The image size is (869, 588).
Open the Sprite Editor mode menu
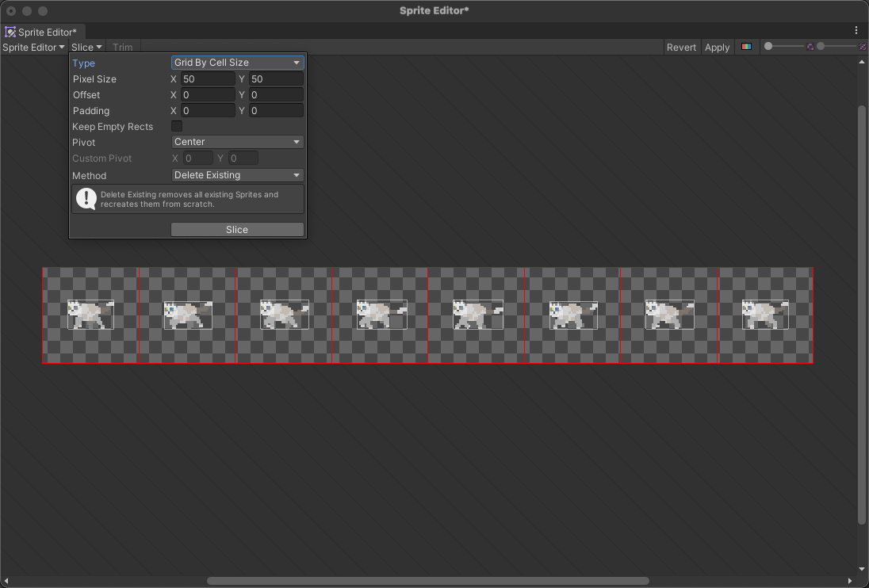33,48
